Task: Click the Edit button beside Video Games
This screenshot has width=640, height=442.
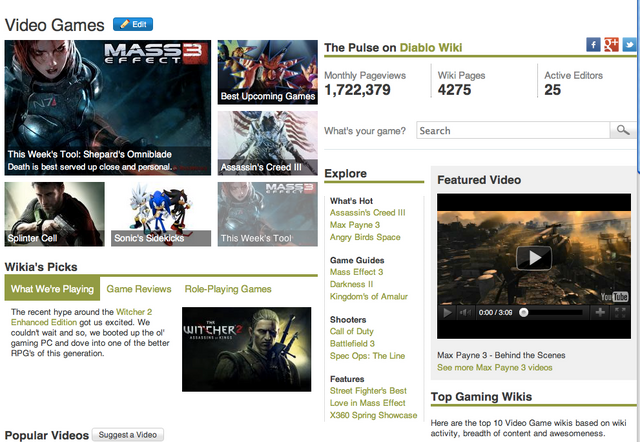Action: click(133, 24)
